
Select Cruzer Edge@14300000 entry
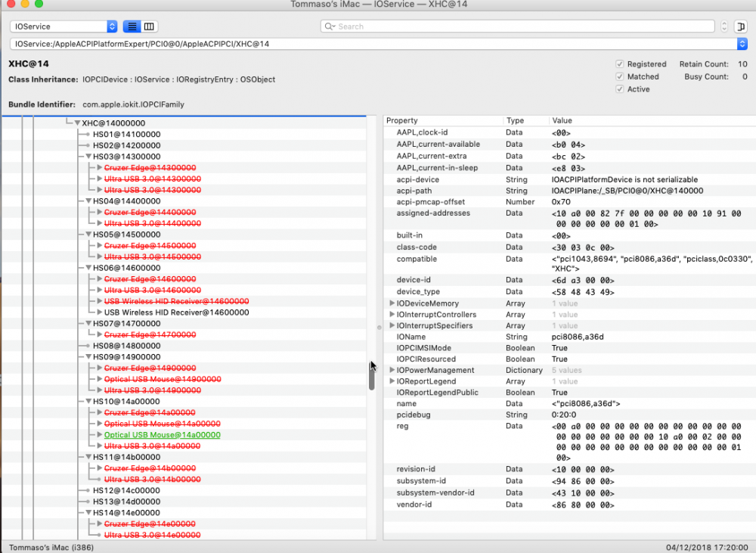150,167
